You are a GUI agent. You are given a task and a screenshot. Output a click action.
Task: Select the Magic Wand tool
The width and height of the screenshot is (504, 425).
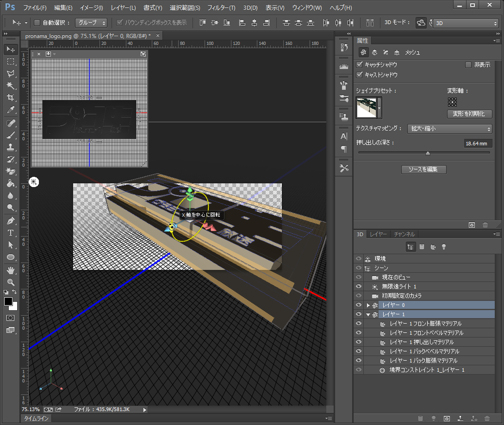(x=11, y=86)
